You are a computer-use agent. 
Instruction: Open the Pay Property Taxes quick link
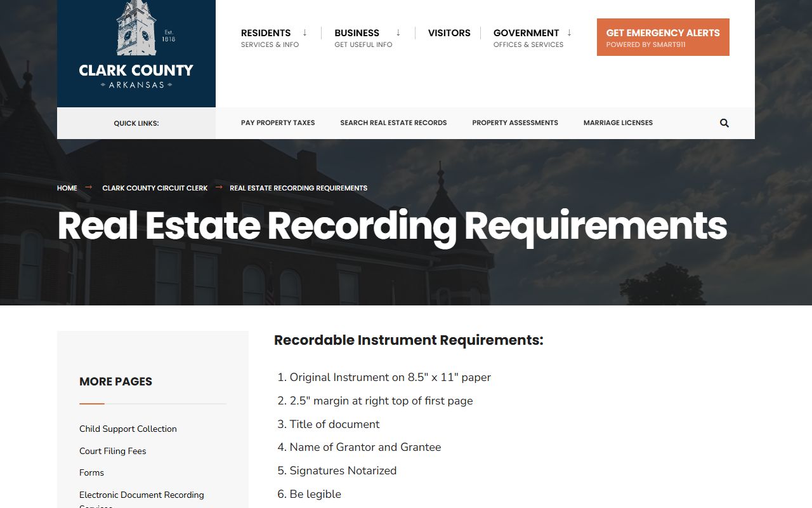(278, 123)
